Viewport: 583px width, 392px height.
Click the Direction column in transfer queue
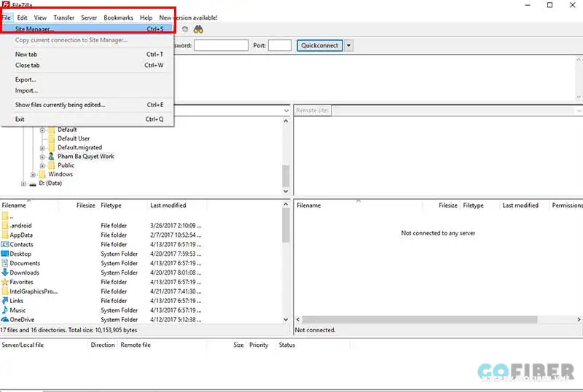pyautogui.click(x=103, y=345)
